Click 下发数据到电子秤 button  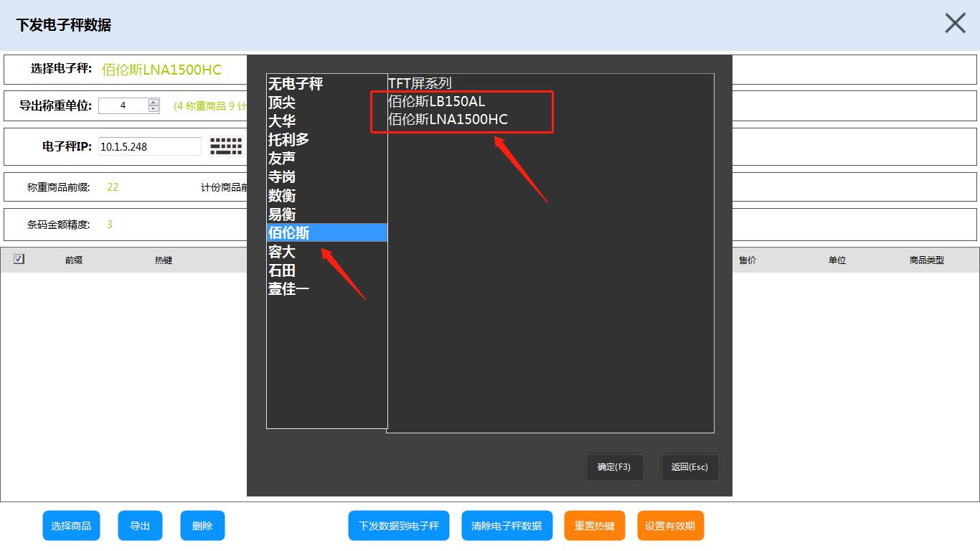tap(399, 526)
